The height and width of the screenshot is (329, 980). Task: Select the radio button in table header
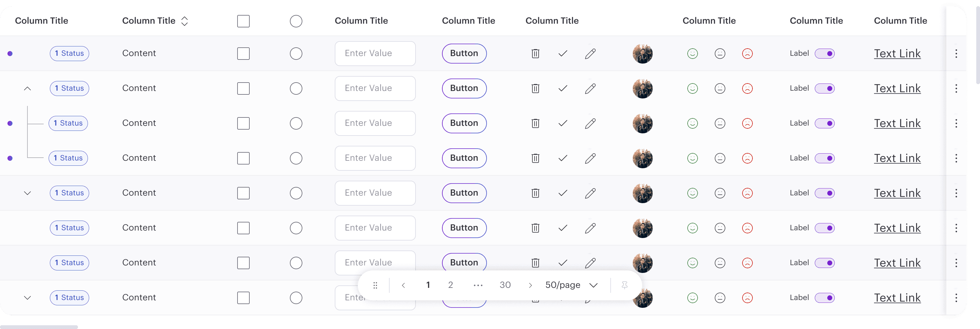click(x=296, y=21)
